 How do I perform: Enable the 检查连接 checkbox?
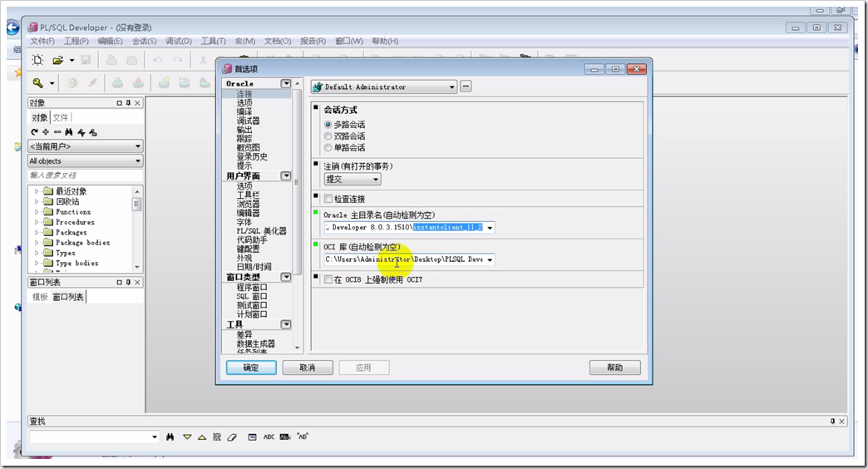(328, 199)
